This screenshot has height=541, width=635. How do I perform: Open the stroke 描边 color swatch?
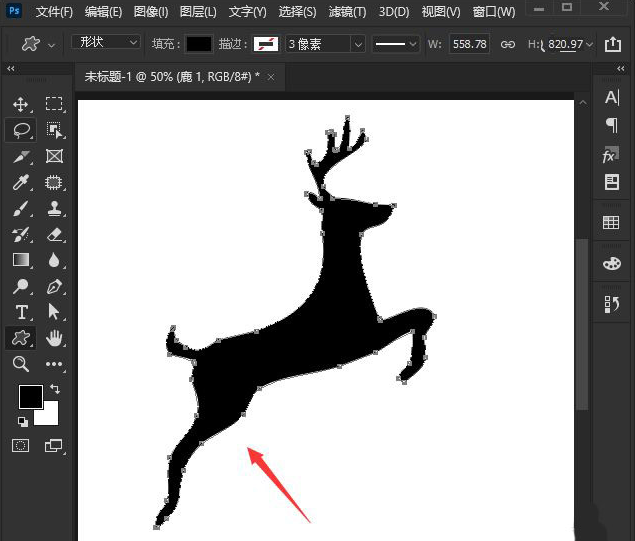click(266, 44)
